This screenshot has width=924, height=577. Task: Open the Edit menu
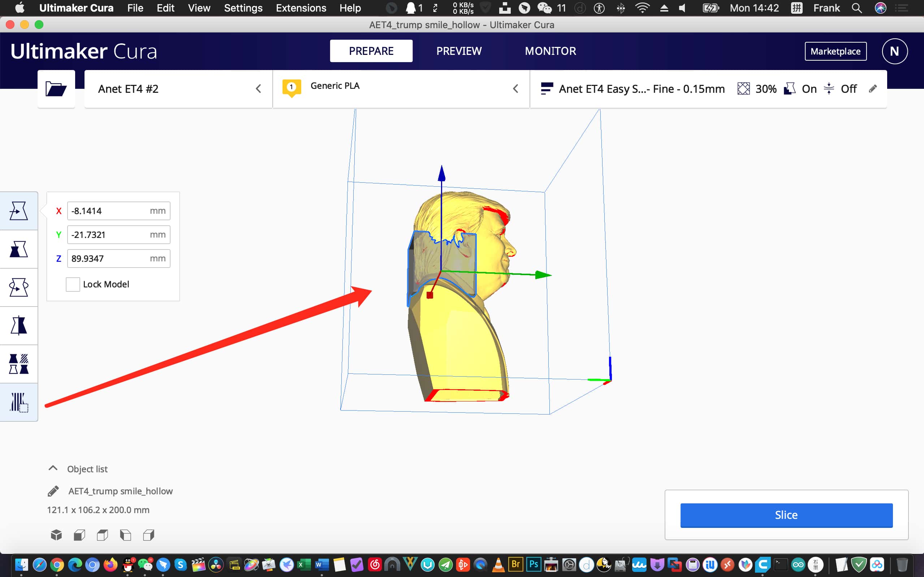pos(165,8)
